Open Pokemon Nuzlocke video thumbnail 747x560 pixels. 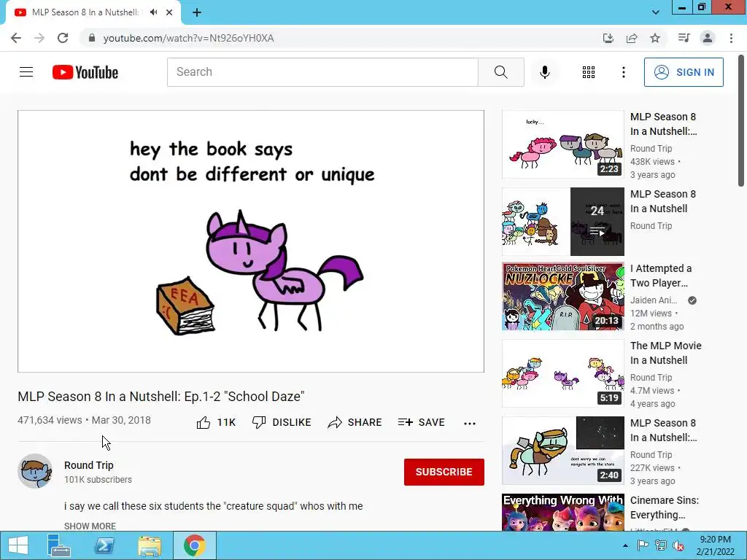pyautogui.click(x=563, y=296)
